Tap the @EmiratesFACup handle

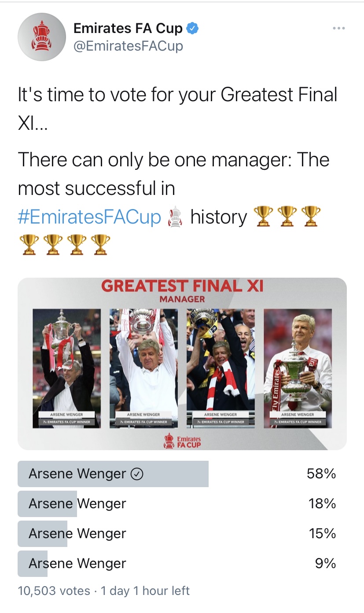click(128, 46)
